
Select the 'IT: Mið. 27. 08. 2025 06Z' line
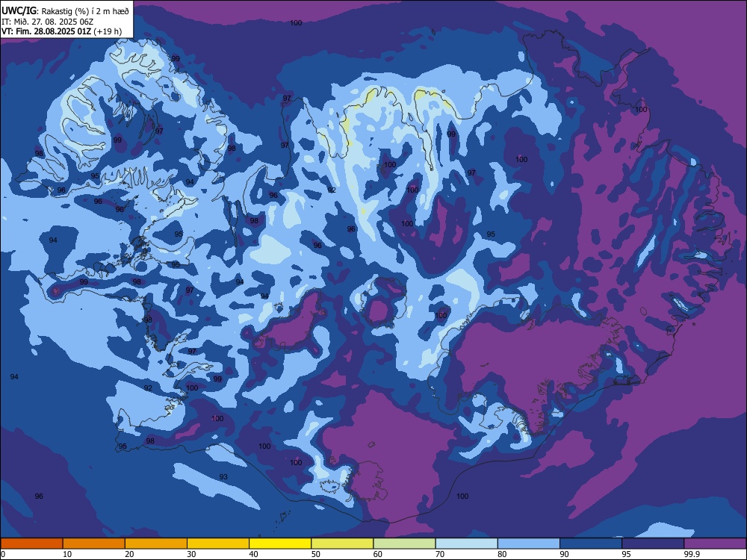[x=47, y=22]
